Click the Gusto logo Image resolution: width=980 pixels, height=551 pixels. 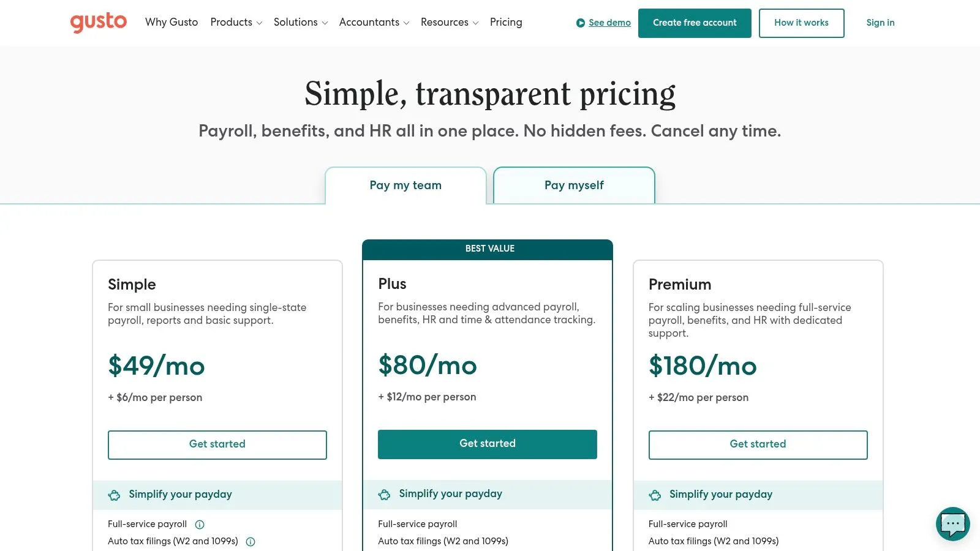pos(98,22)
